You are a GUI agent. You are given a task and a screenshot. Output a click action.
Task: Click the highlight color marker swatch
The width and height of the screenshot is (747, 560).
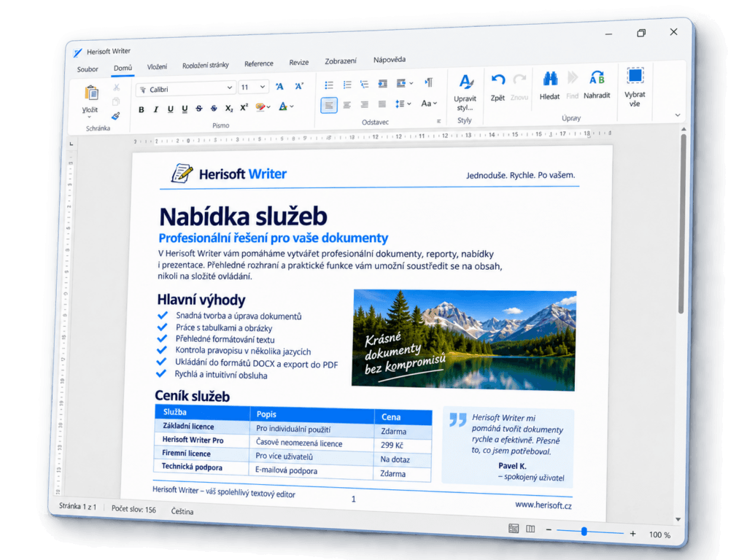260,107
